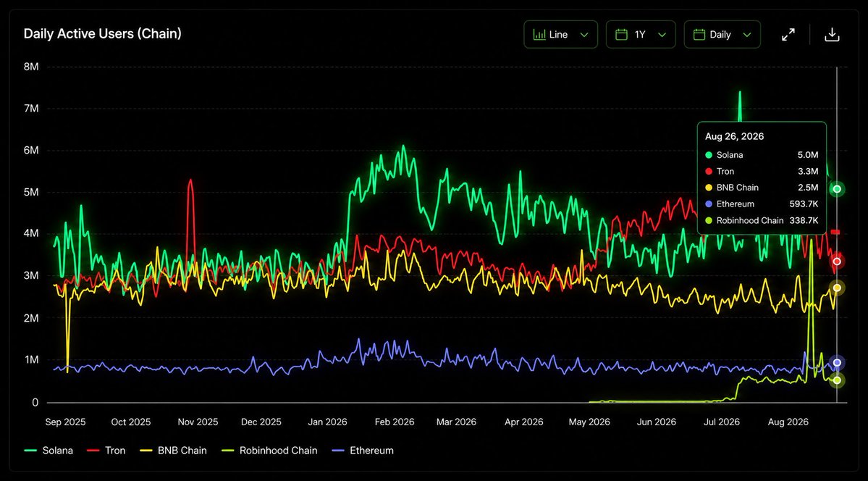Open the Daily interval dropdown
Viewport: 868px width, 481px height.
tap(722, 34)
